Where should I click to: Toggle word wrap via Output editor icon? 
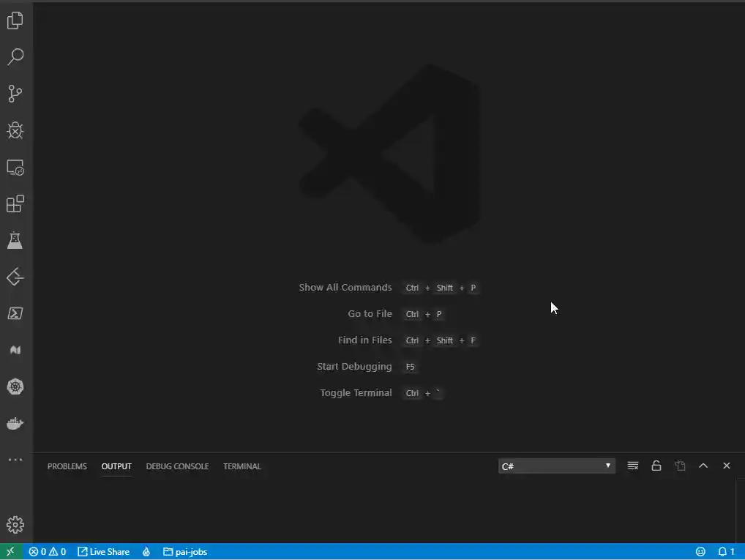tap(680, 466)
